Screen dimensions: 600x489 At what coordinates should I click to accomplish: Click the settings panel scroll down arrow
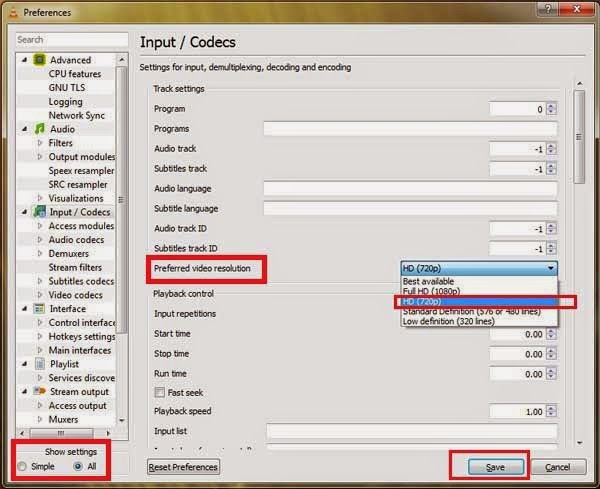click(579, 443)
